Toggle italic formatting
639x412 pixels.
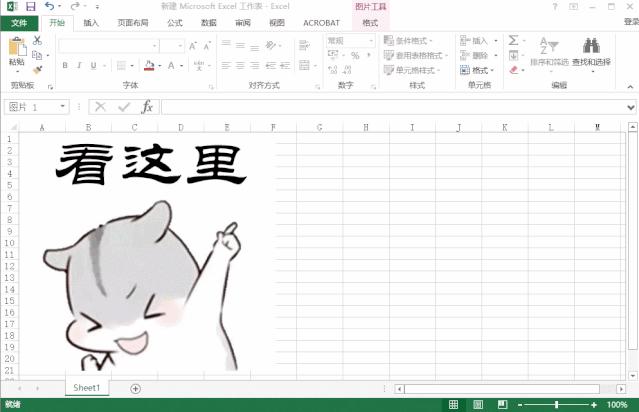tap(79, 65)
